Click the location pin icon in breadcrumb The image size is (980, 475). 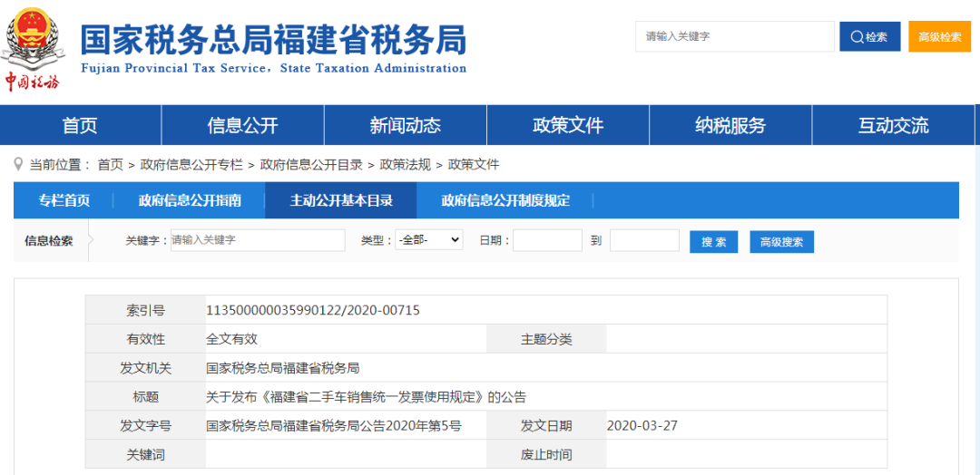click(18, 164)
